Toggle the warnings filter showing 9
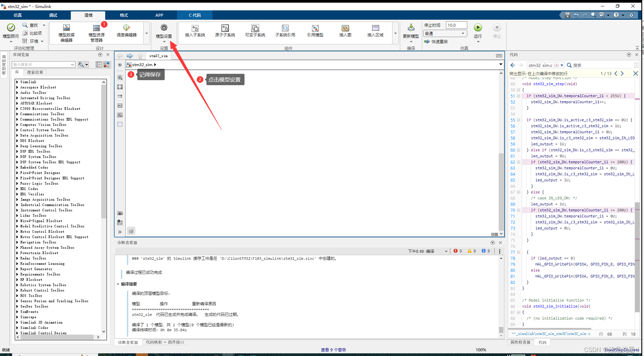This screenshot has height=356, width=644. 472,251
